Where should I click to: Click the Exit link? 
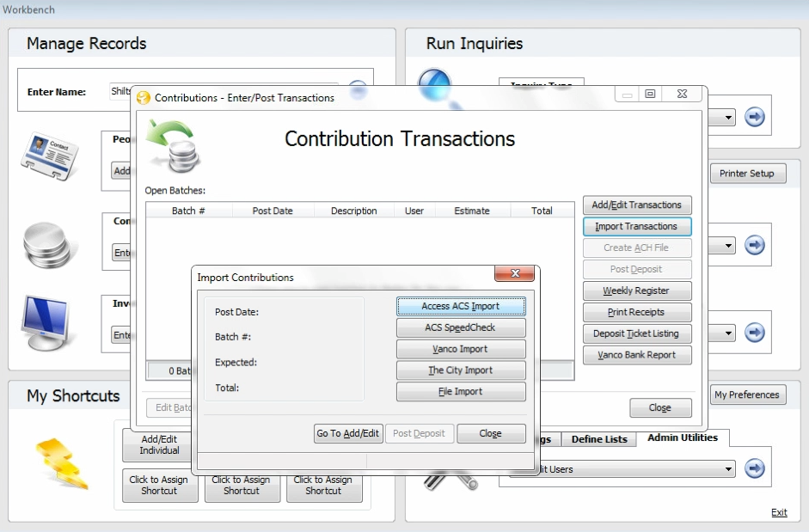tap(779, 512)
